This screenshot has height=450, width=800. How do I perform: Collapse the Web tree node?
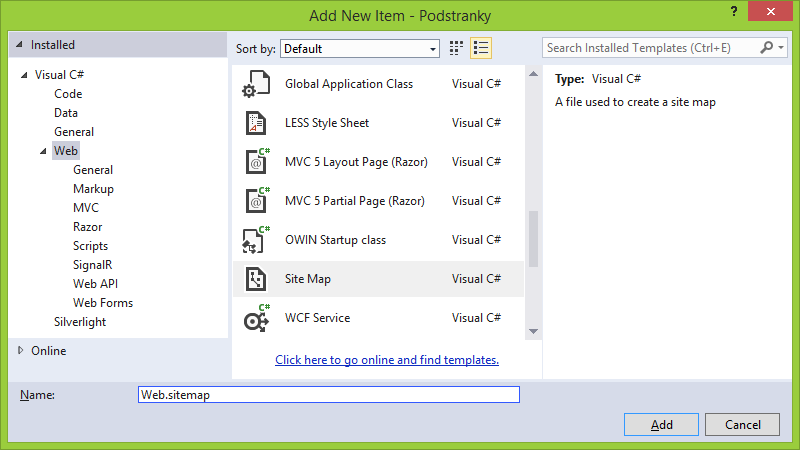pyautogui.click(x=43, y=151)
